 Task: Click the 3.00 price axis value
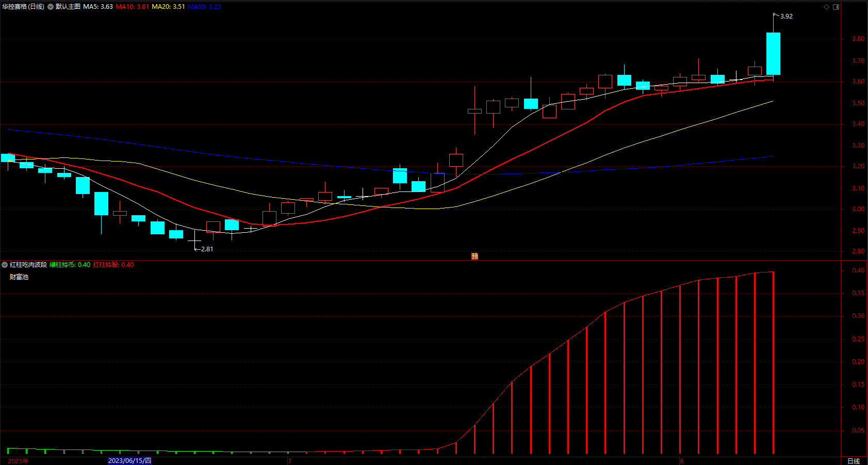(858, 209)
